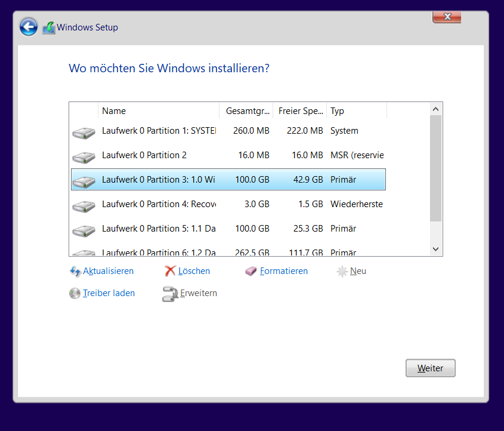504x431 pixels.
Task: Click the Wiederherste type cell
Action: tap(357, 204)
